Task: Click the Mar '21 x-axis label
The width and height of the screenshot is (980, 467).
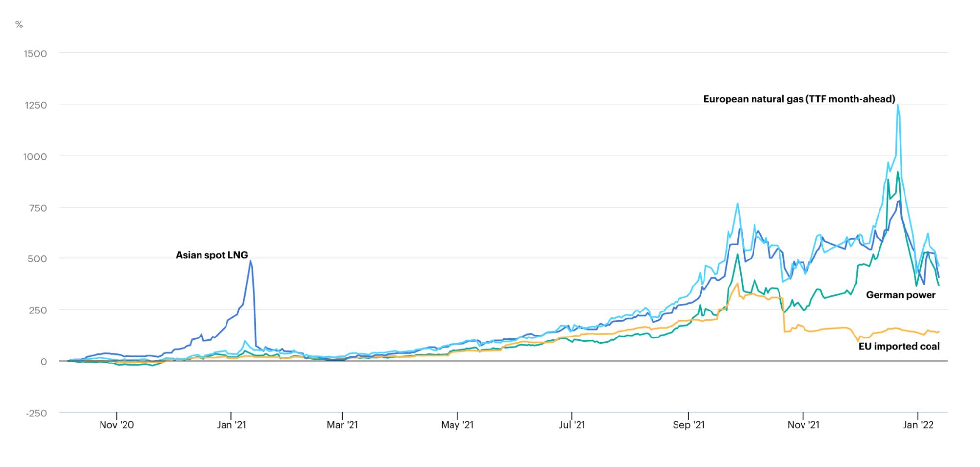Action: click(342, 425)
